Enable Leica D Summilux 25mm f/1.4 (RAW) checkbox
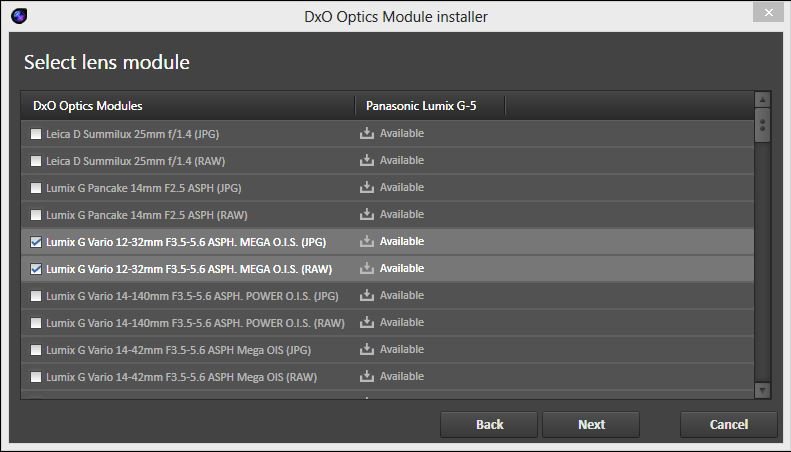 click(x=37, y=161)
